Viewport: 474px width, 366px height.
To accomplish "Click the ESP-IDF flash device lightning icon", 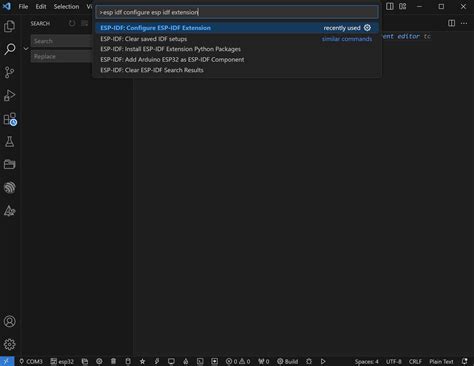I will click(157, 361).
